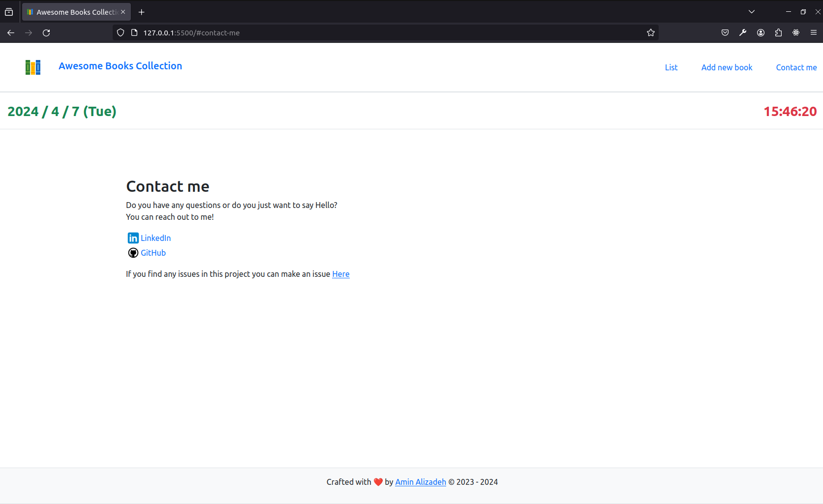Open a new tab with plus button

point(142,12)
